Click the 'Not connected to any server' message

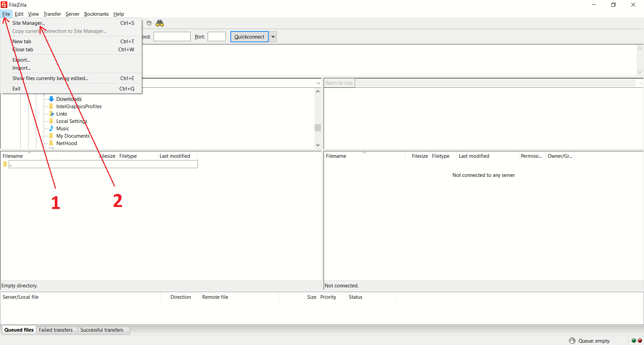click(x=483, y=175)
